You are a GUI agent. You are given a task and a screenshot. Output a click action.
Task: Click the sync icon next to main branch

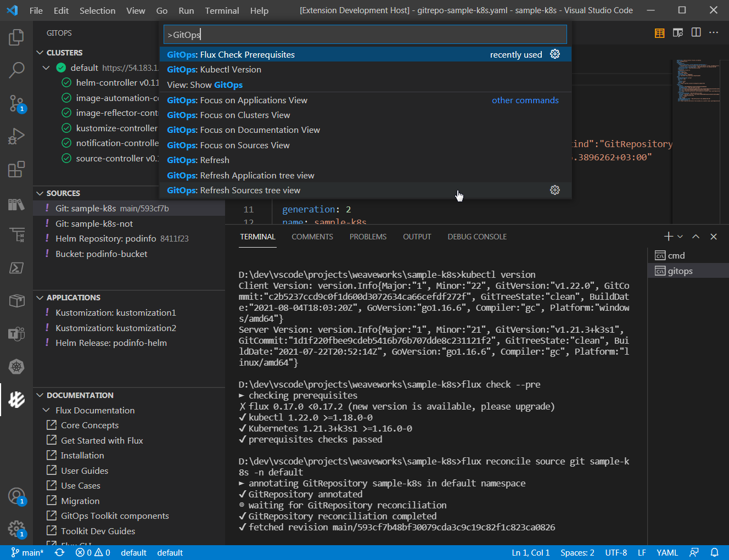click(59, 552)
